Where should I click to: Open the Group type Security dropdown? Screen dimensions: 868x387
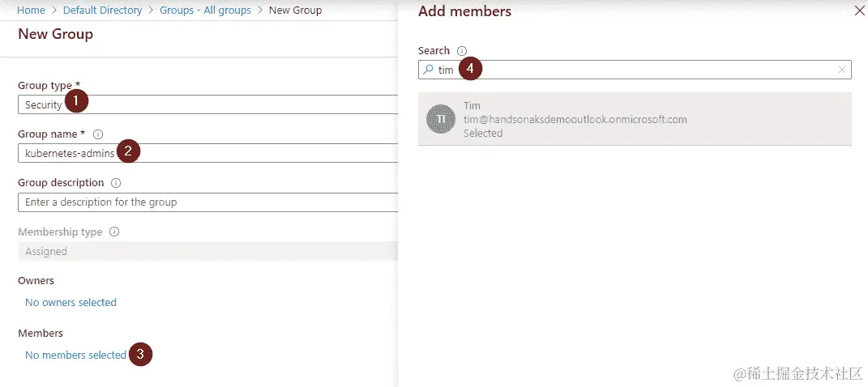pos(207,104)
